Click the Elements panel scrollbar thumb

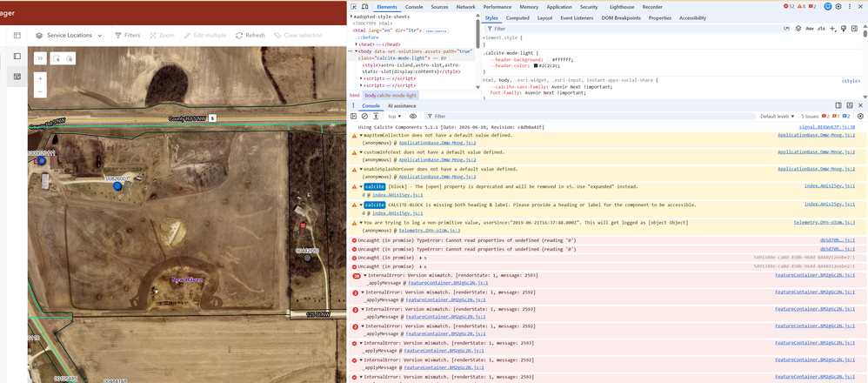tap(477, 34)
